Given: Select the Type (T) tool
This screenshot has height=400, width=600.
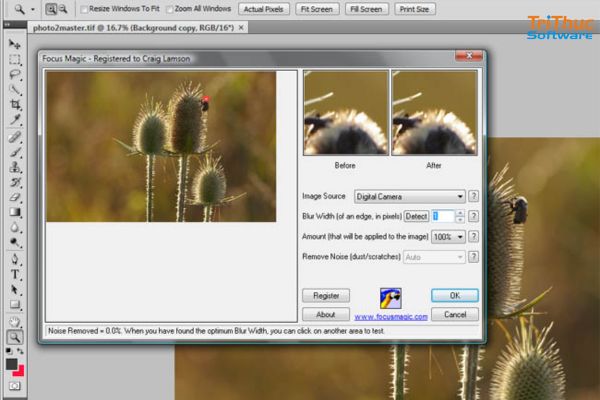Looking at the screenshot, I should 15,274.
